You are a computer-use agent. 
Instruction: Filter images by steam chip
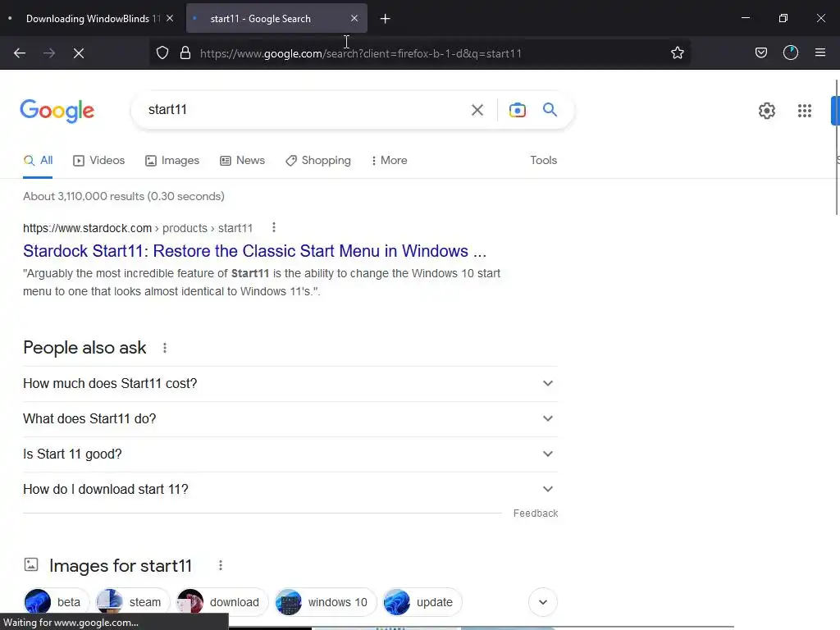[x=132, y=602]
